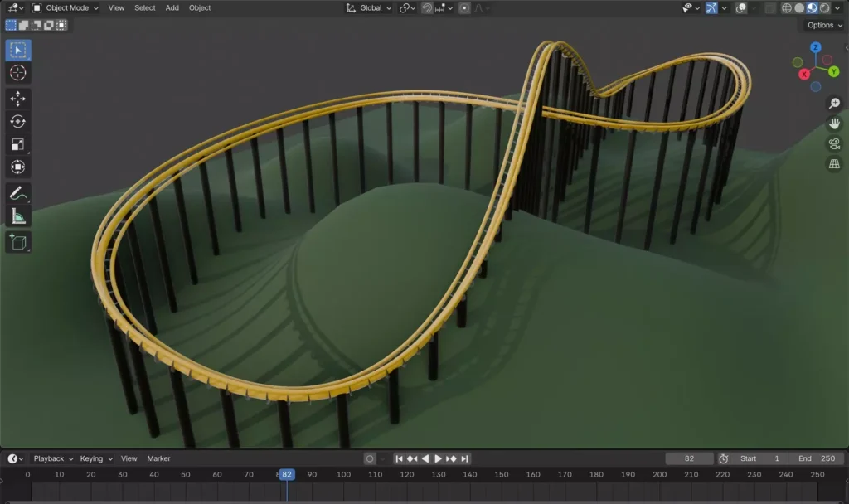Jump to the timeline end frame
849x504 pixels.
[x=465, y=458]
